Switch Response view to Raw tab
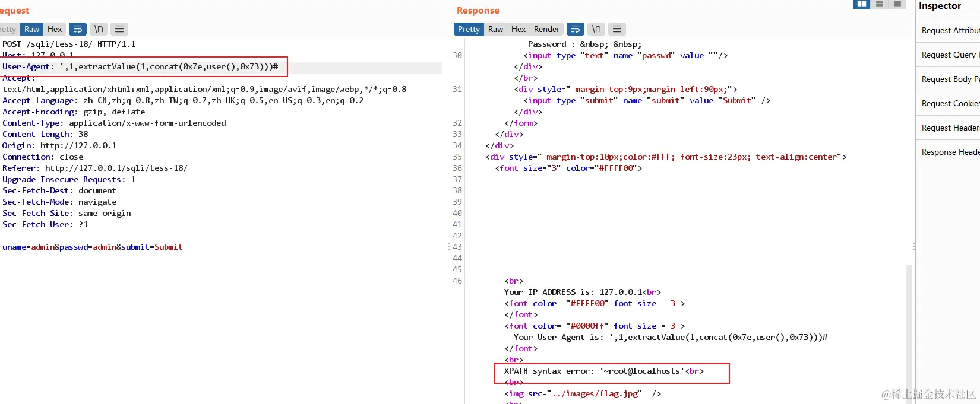This screenshot has width=980, height=404. [495, 29]
